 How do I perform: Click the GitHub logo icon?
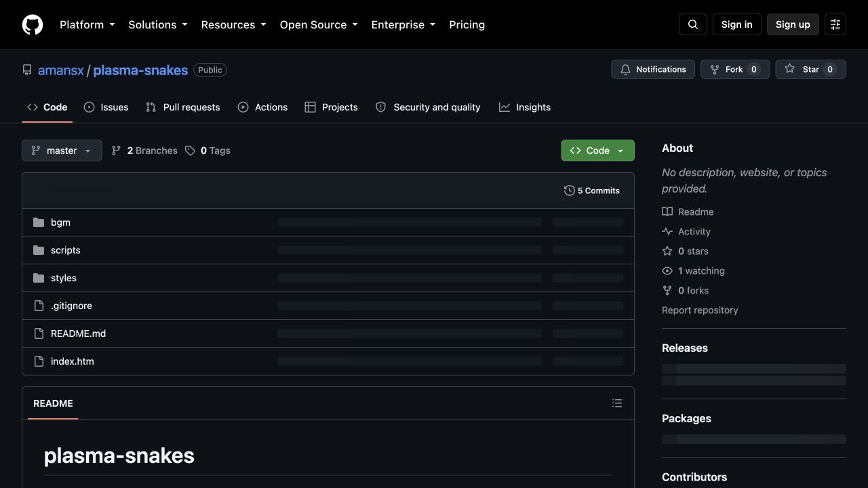pos(33,24)
